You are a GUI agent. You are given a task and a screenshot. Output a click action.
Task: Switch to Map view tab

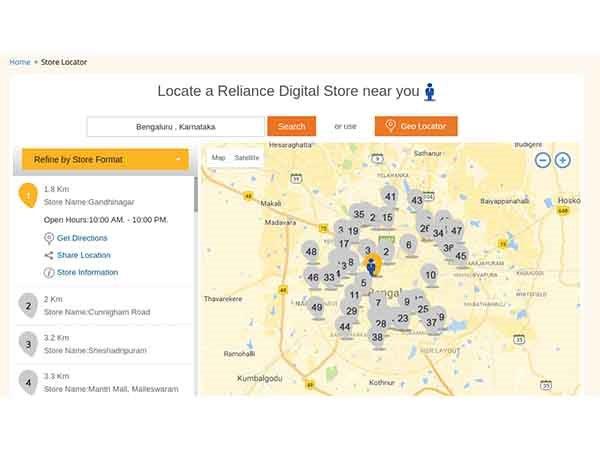pyautogui.click(x=218, y=158)
